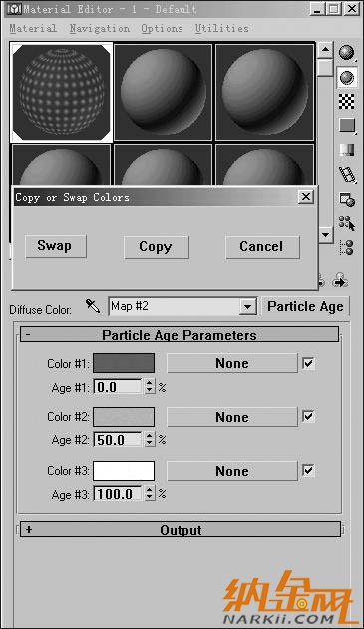Click the white Color #3 swatch
The image size is (364, 629).
click(x=124, y=471)
